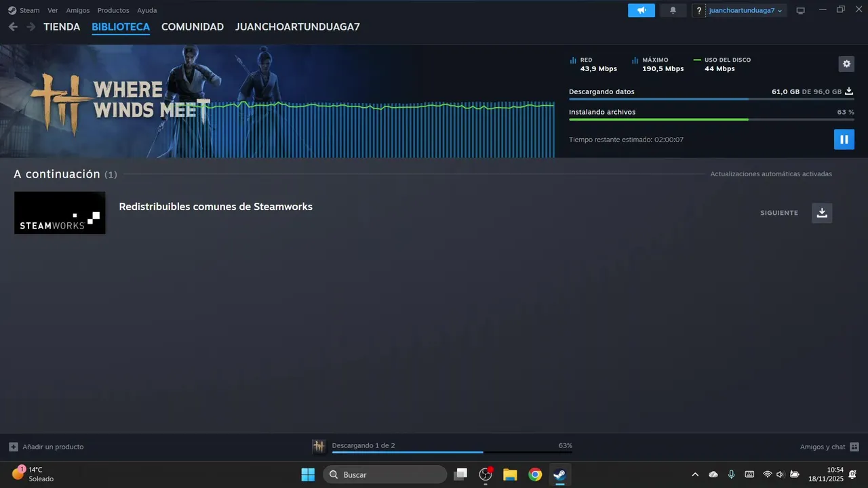Click the USO DEL DISCO stat

(x=722, y=64)
